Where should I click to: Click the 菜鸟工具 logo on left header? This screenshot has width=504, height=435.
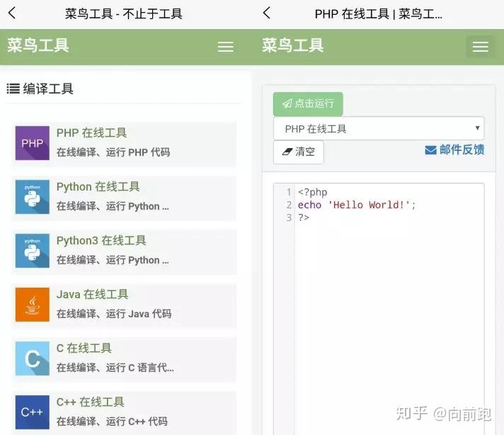38,45
